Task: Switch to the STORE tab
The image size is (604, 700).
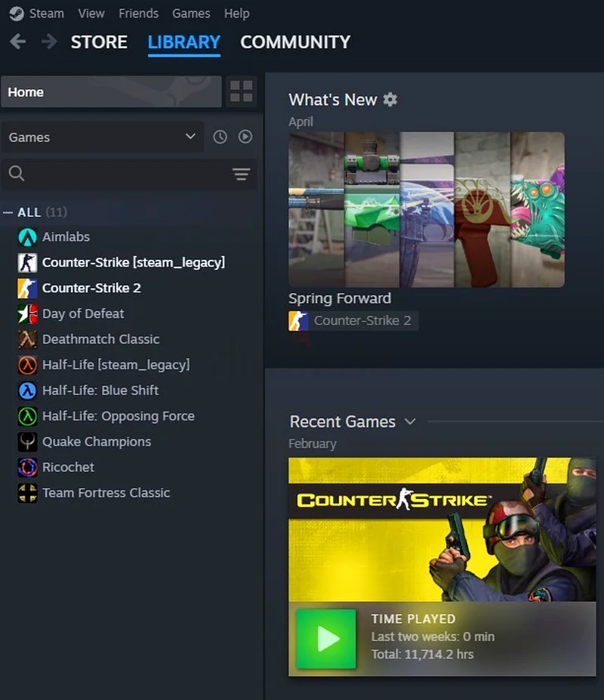Action: (99, 42)
